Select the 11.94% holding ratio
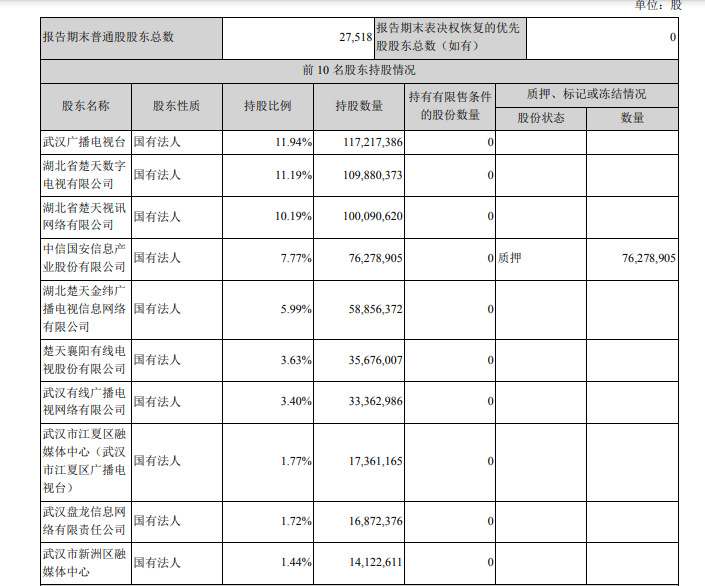 coord(293,143)
